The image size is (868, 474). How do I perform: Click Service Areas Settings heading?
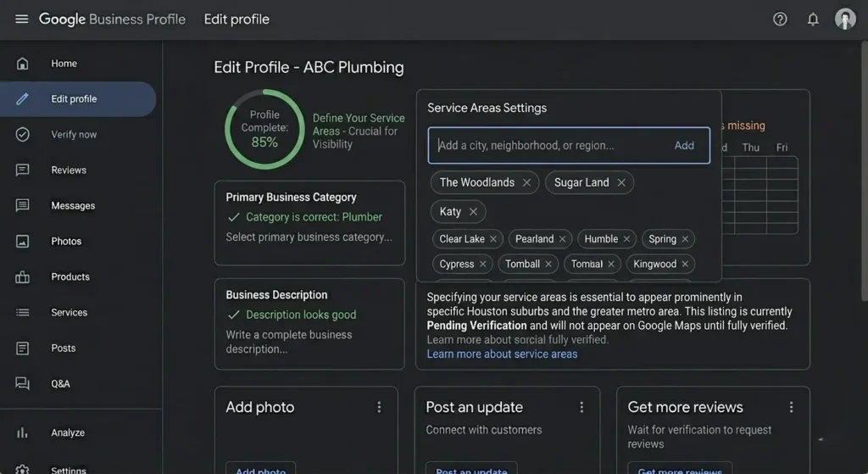coord(487,108)
